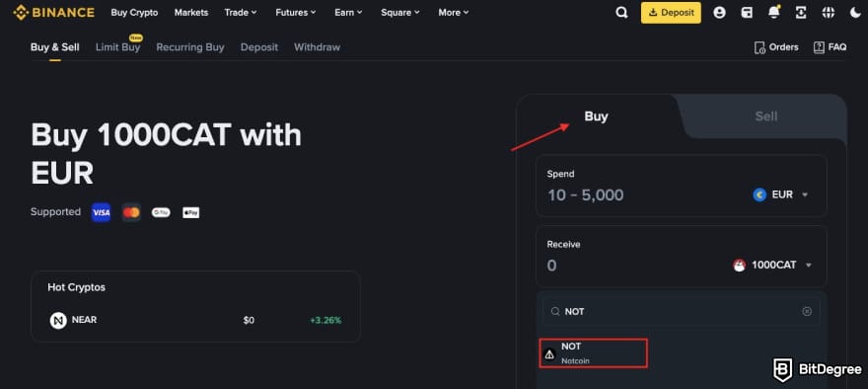
Task: Switch to the Deposit sub-tab
Action: tap(259, 47)
